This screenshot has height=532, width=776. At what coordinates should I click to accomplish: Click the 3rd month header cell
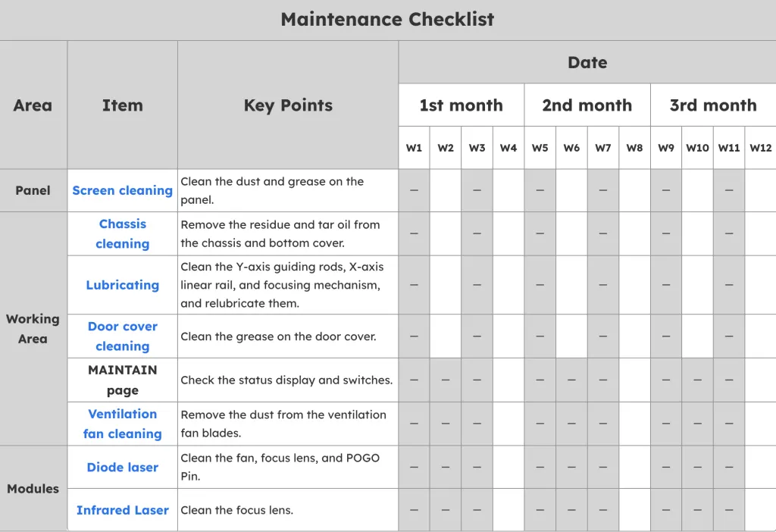[713, 105]
